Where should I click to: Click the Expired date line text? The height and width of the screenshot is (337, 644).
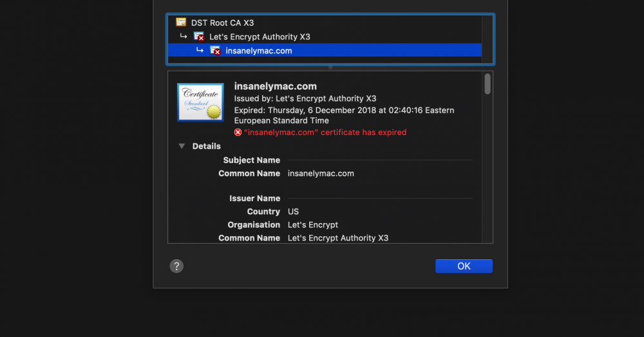click(344, 115)
